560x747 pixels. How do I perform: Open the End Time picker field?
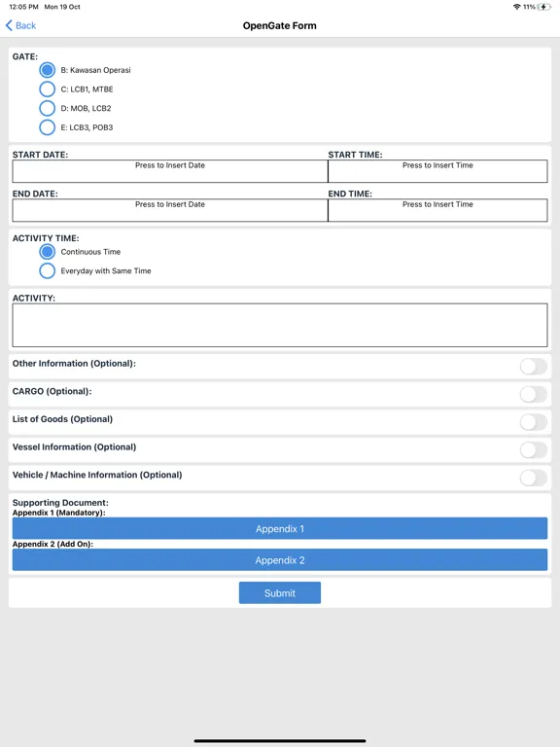coord(437,210)
